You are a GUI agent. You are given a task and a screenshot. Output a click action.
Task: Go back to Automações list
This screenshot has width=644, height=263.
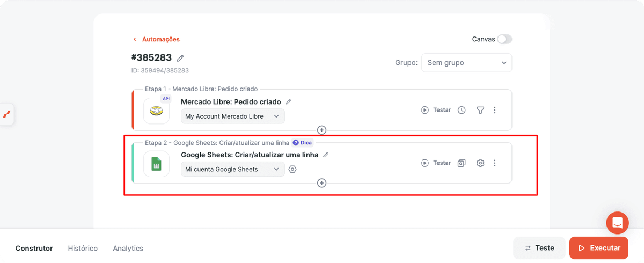click(x=156, y=39)
